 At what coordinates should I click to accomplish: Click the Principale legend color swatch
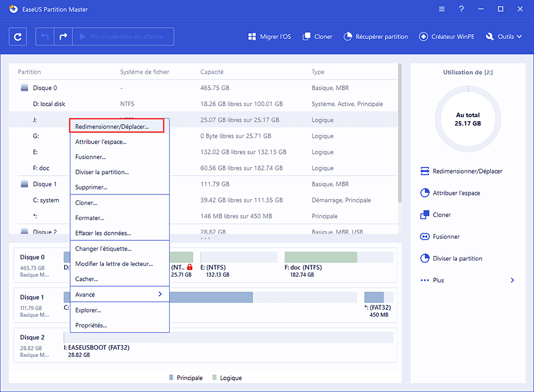tap(171, 378)
